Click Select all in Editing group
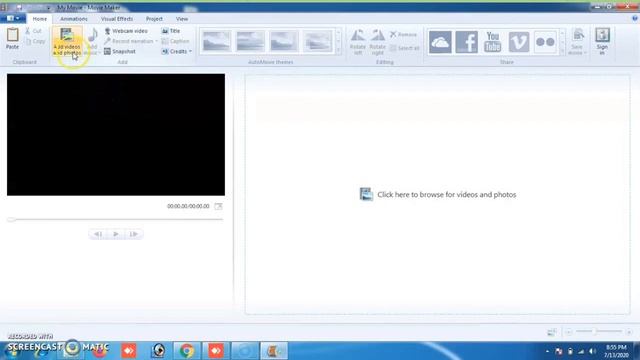The height and width of the screenshot is (360, 640). pyautogui.click(x=404, y=48)
